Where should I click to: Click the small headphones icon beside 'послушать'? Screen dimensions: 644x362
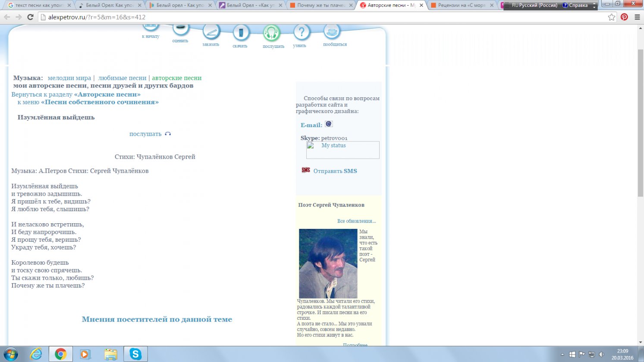[168, 134]
